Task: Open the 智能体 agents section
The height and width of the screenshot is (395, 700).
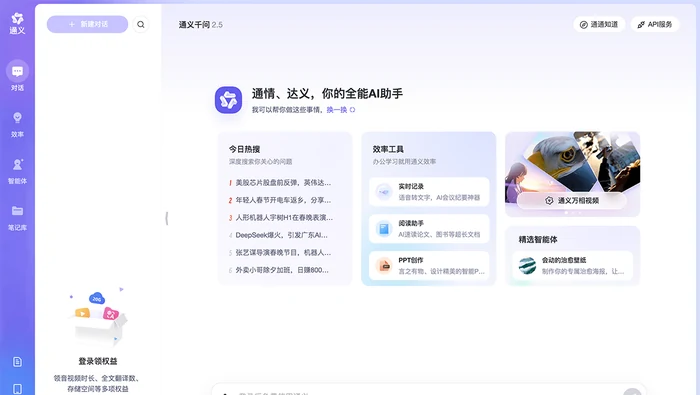Action: pyautogui.click(x=17, y=171)
